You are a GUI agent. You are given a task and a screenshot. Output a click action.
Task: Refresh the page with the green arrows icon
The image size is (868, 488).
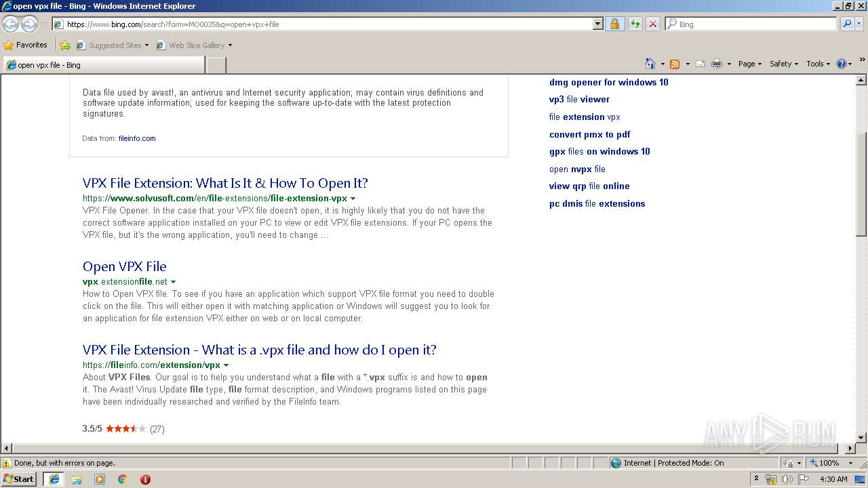(x=635, y=24)
